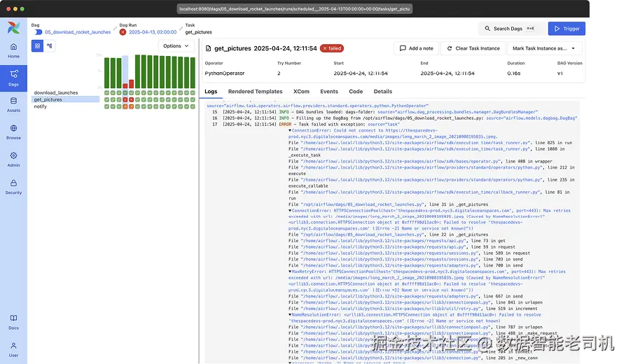The image size is (626, 364).
Task: Open the User menu in the sidebar
Action: click(x=13, y=349)
